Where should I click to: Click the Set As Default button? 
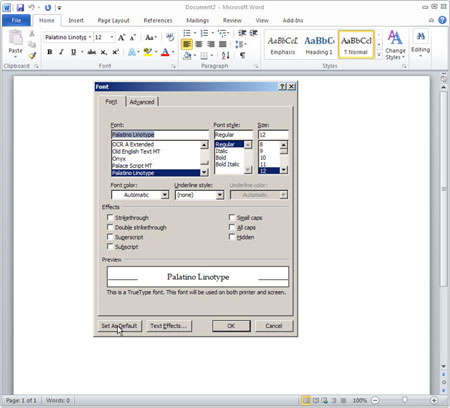[119, 326]
